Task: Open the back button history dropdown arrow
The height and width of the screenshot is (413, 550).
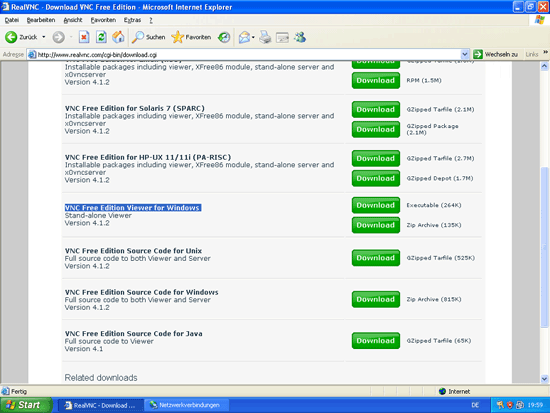Action: click(x=44, y=37)
